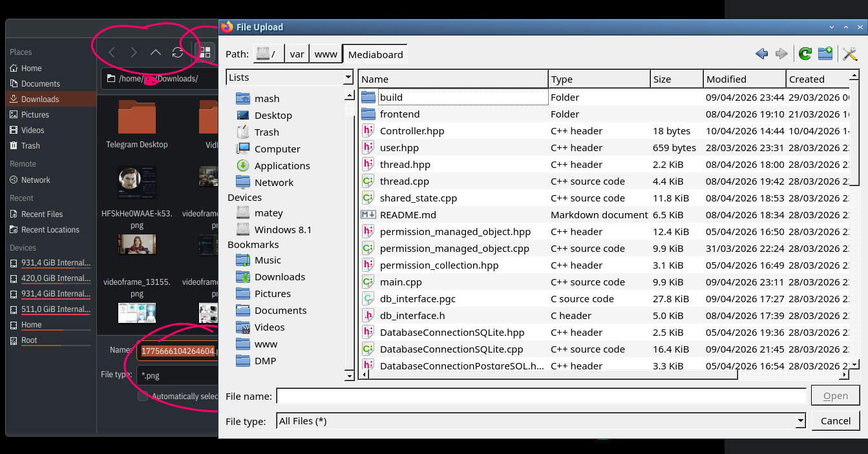
Task: Click the grey forward arrow in File Upload toolbar
Action: [x=782, y=54]
